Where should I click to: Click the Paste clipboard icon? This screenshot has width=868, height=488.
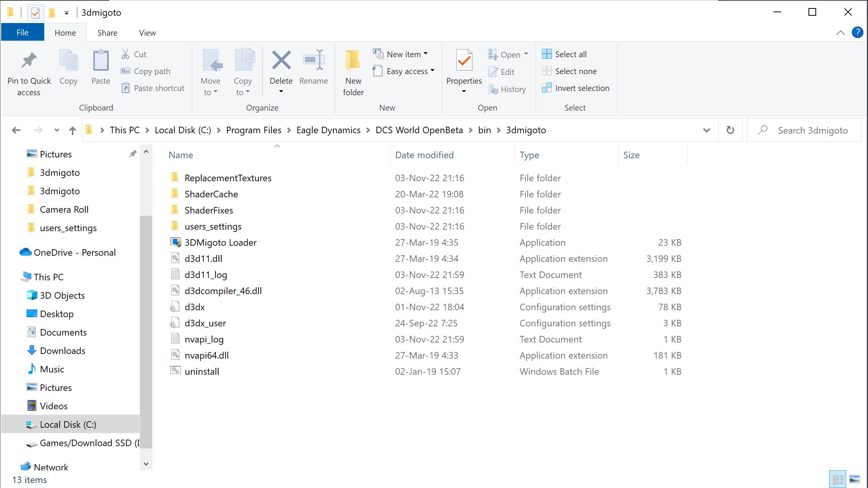(101, 61)
